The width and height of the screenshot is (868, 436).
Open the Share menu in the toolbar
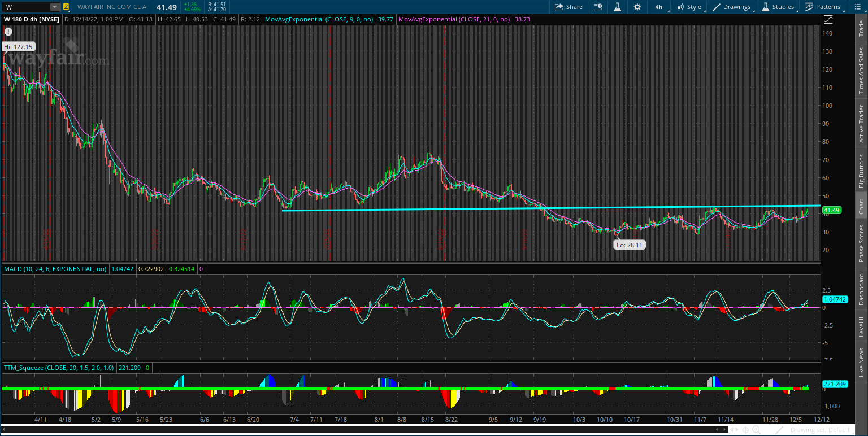tap(568, 7)
